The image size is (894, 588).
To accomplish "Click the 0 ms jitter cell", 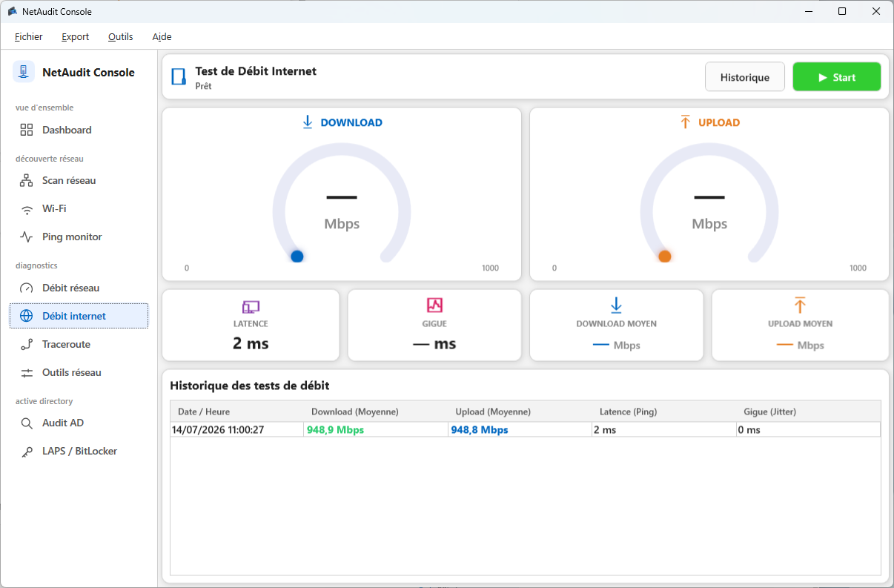I will pos(808,429).
